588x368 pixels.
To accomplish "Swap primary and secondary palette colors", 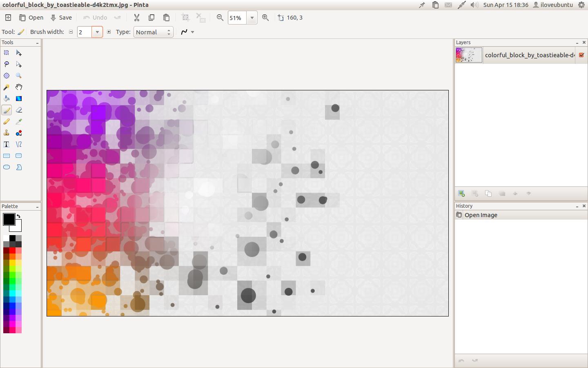I will click(18, 216).
